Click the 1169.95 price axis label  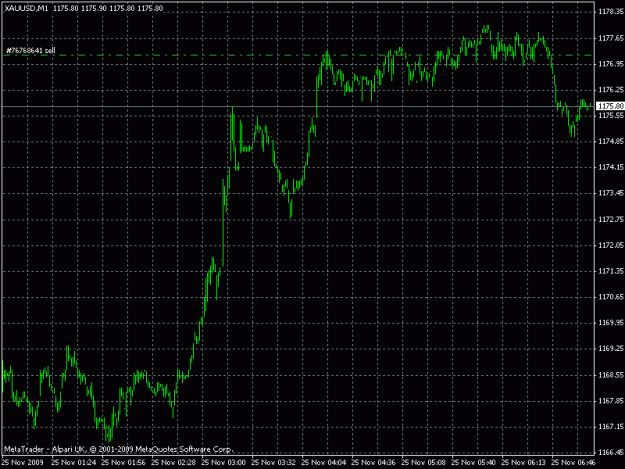611,323
